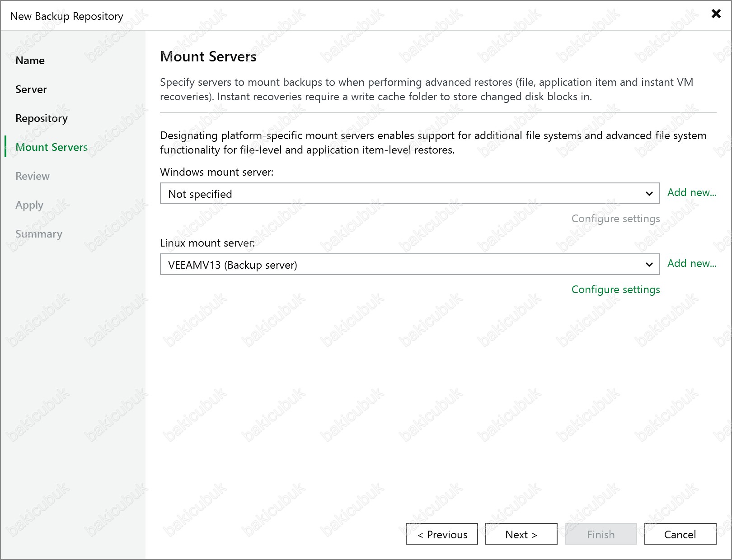
Task: Proceed with the Next button
Action: tap(521, 534)
